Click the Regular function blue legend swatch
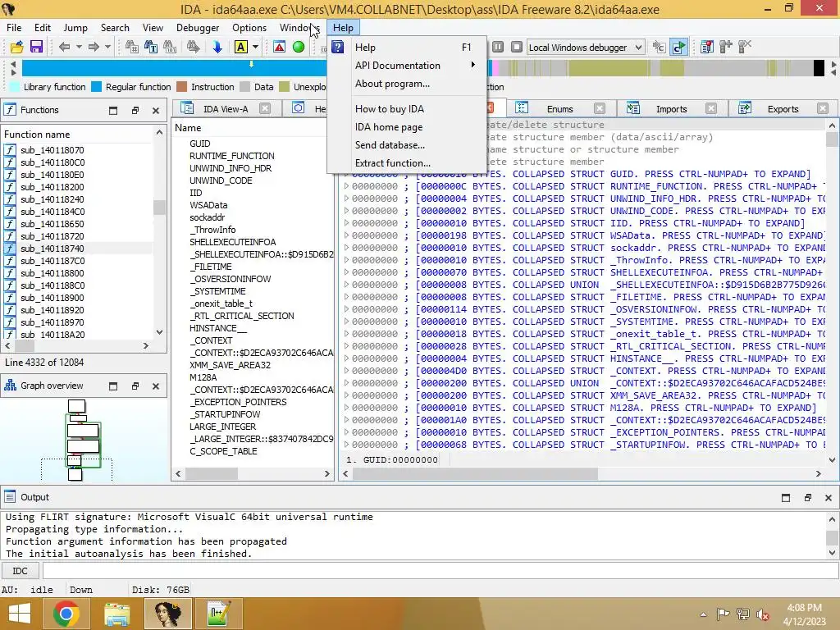The height and width of the screenshot is (630, 840). point(97,87)
